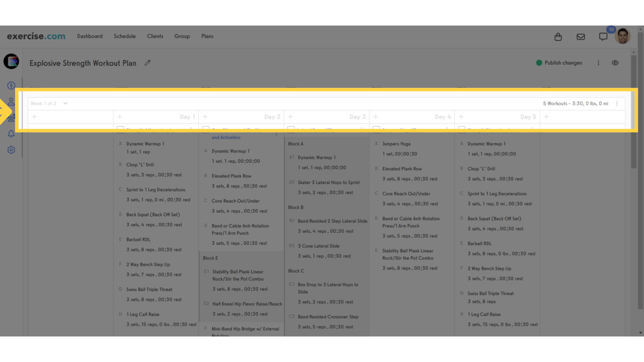The image size is (644, 362).
Task: Click the exercise.com logo link
Action: tap(36, 36)
